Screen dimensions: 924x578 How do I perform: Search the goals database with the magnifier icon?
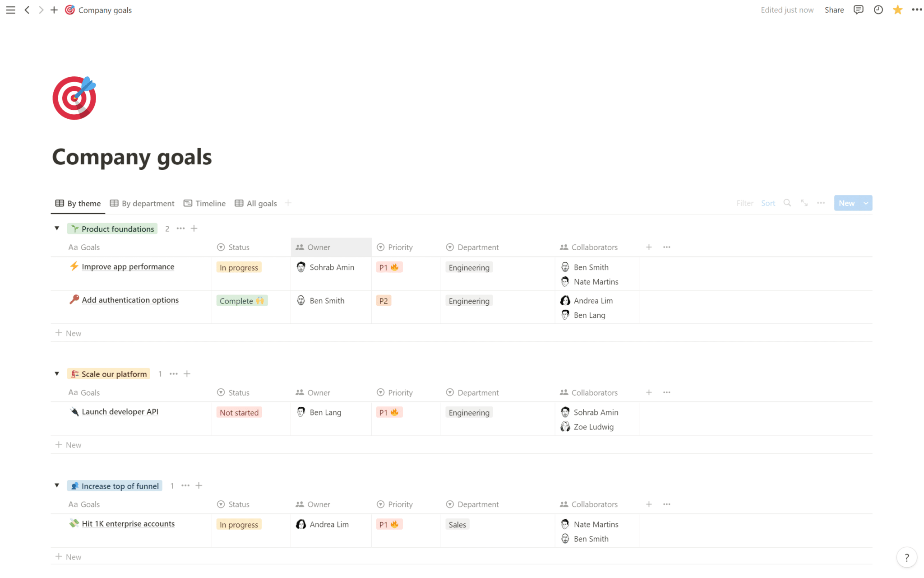(787, 203)
